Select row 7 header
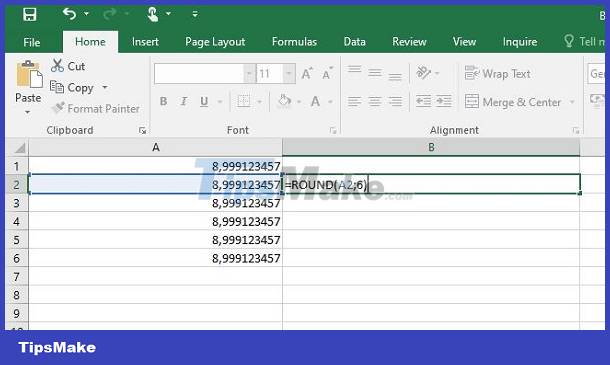Image resolution: width=610 pixels, height=365 pixels. point(16,277)
